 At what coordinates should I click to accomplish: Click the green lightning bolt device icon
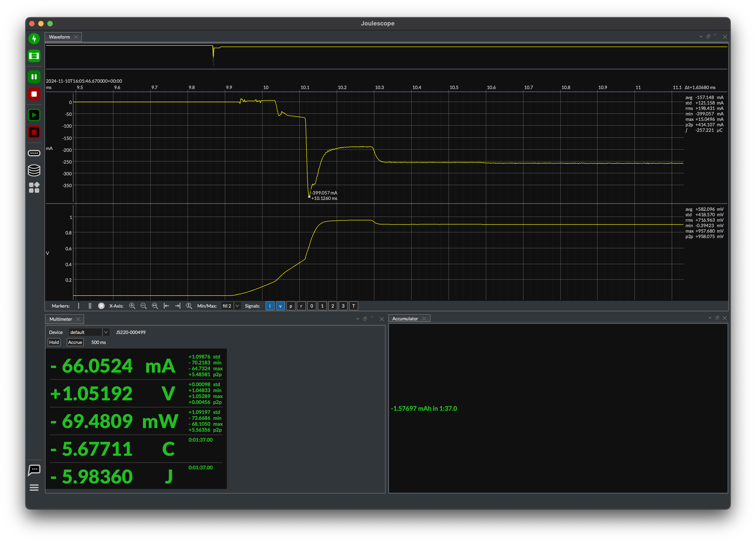click(34, 39)
